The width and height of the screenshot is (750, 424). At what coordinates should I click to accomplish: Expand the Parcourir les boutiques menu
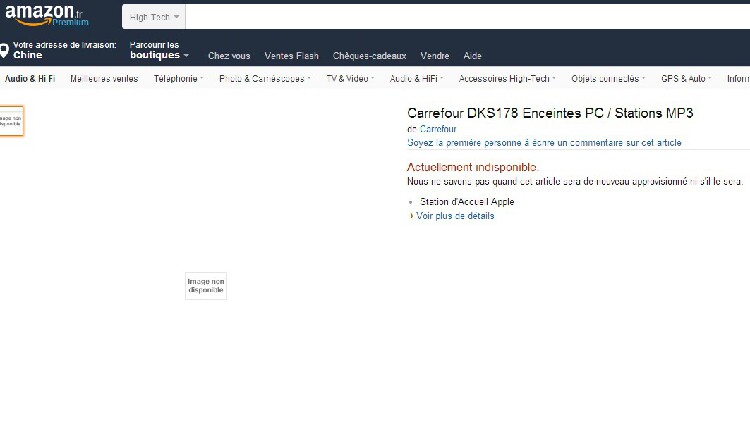coord(159,50)
